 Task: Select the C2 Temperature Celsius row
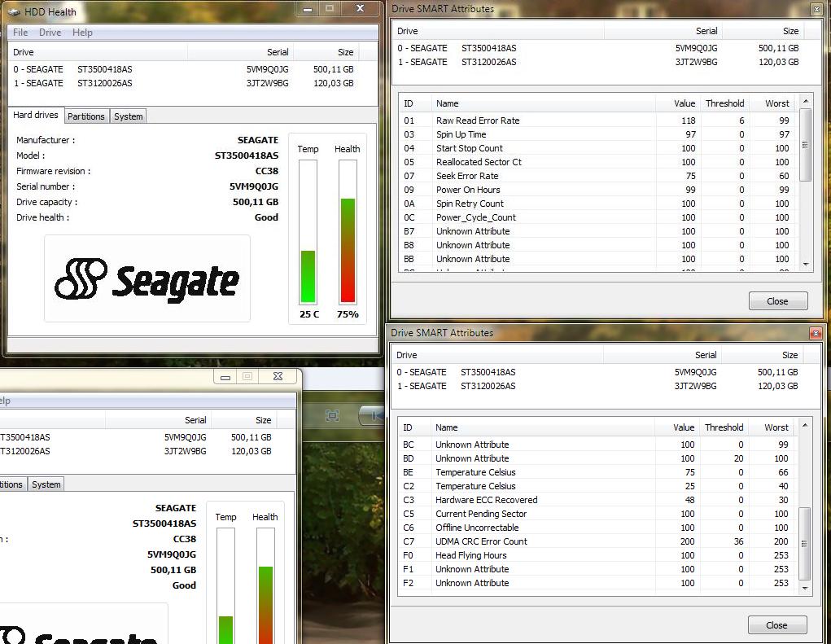pos(597,486)
